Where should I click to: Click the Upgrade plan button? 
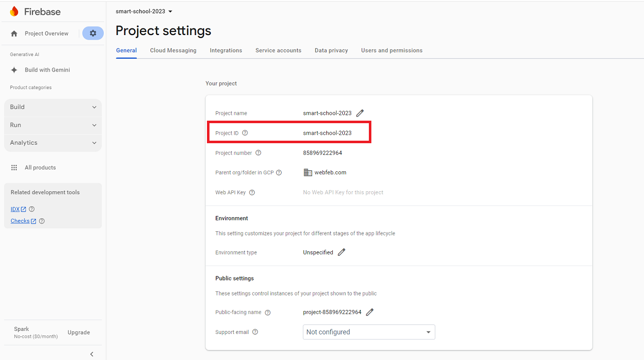pos(79,332)
